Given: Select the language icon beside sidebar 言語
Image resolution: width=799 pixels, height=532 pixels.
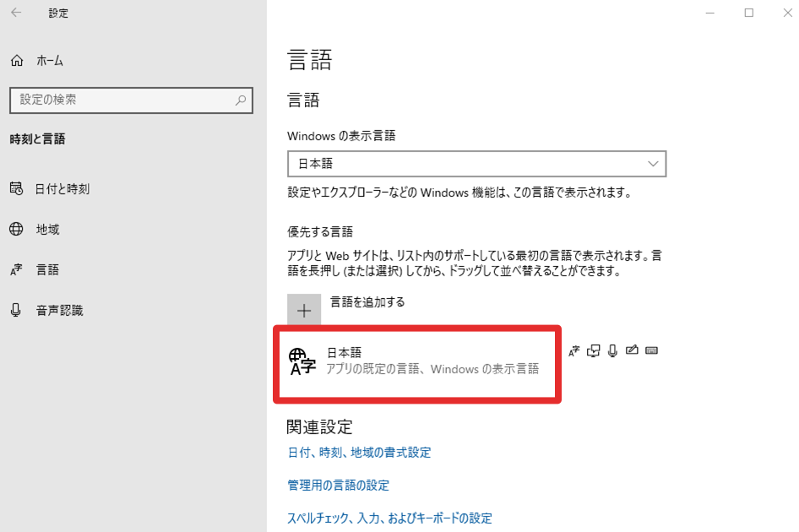Looking at the screenshot, I should point(16,269).
